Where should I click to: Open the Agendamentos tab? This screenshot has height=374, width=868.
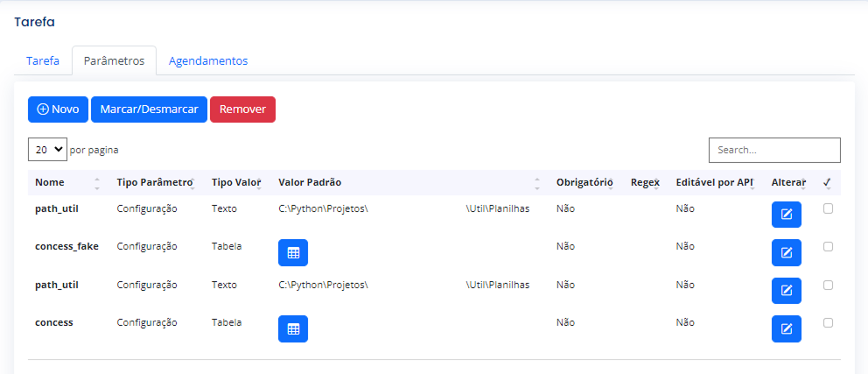pyautogui.click(x=208, y=61)
